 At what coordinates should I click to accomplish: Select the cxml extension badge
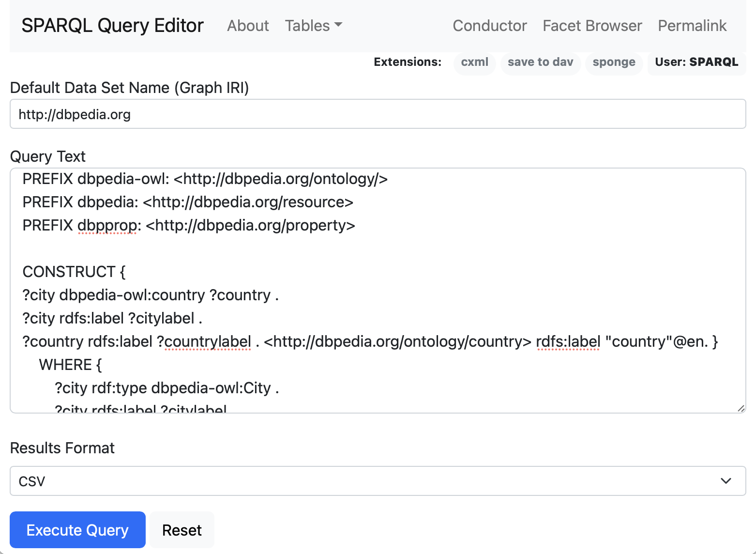(x=474, y=62)
